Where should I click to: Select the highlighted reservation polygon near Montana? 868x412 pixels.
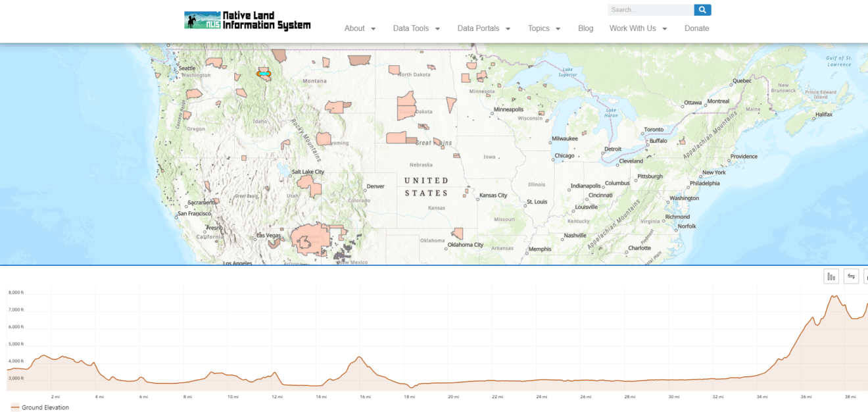coord(263,75)
